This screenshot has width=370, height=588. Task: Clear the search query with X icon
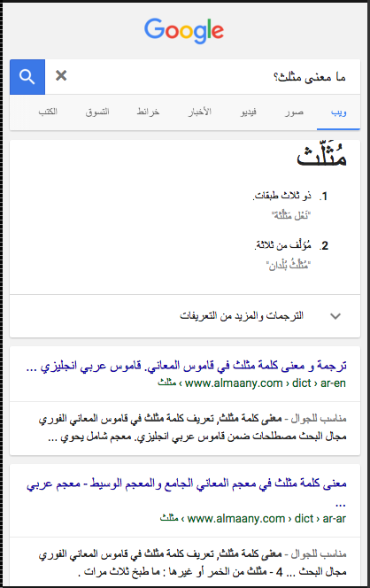point(61,76)
